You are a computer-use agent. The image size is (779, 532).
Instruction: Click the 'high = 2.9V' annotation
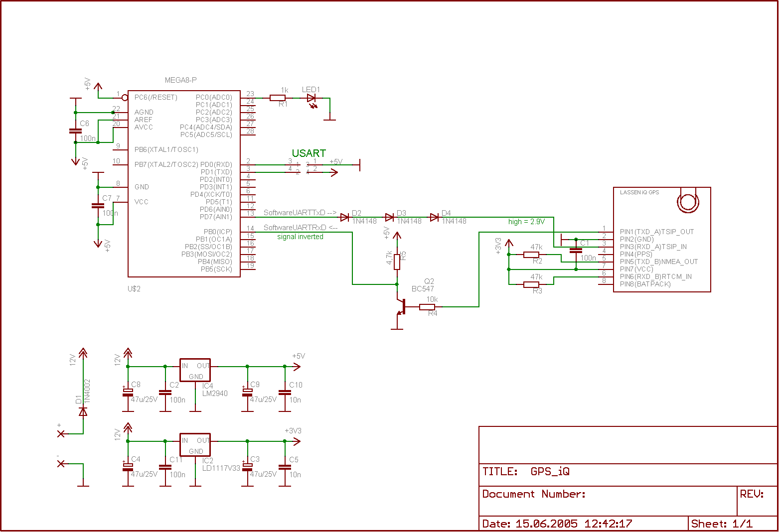coord(527,222)
